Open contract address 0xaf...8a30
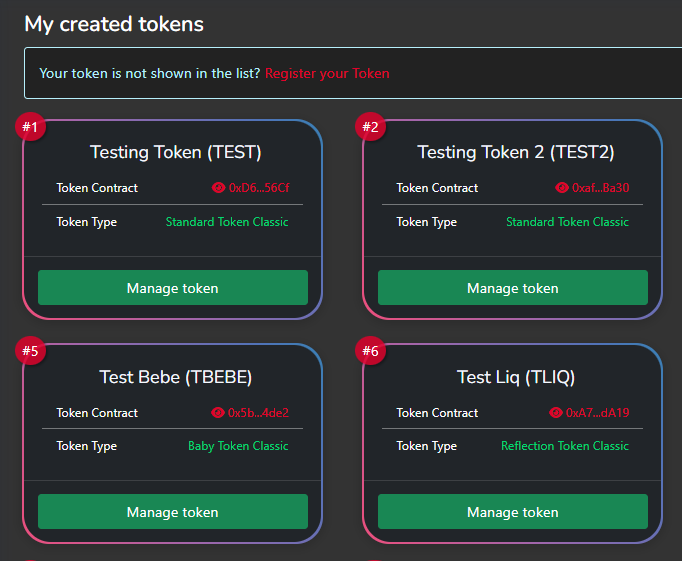Screen dimensions: 682x561 click(x=601, y=188)
